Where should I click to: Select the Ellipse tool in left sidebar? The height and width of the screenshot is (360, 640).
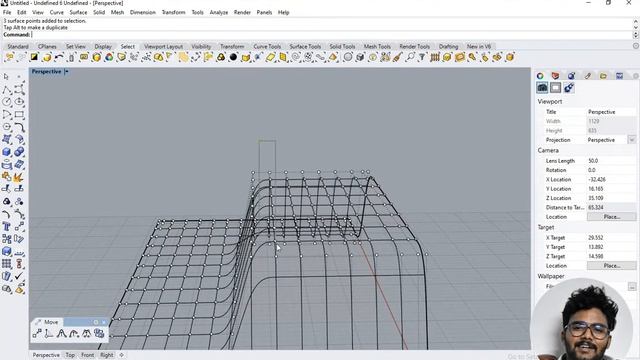tap(19, 102)
